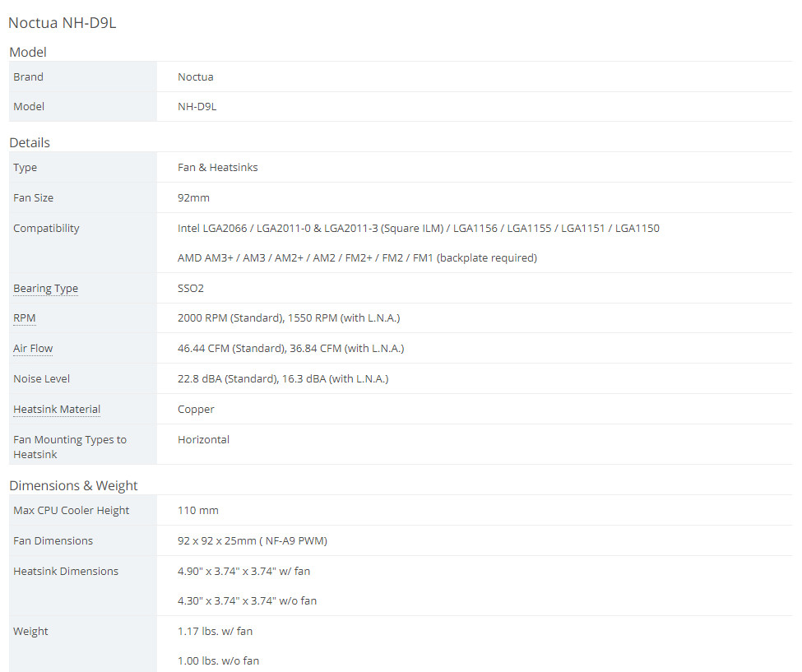Click the 'Fan Size' row label
The image size is (802, 672).
(33, 198)
